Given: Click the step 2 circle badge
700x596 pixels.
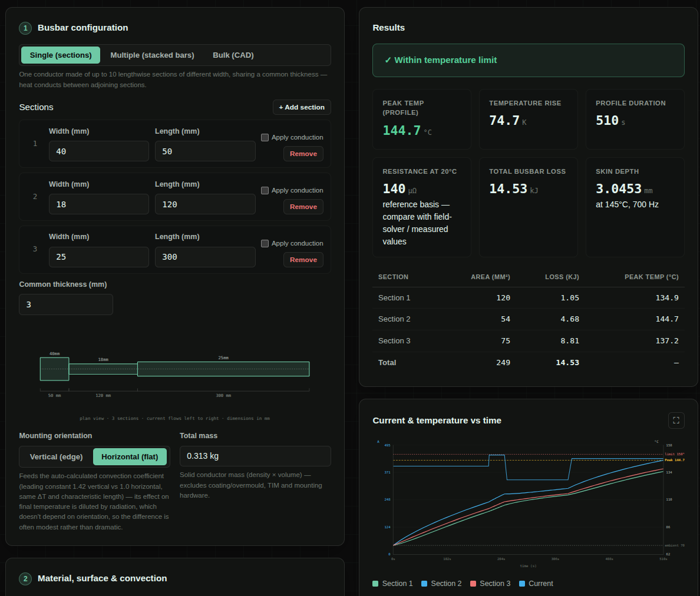Looking at the screenshot, I should [x=25, y=578].
